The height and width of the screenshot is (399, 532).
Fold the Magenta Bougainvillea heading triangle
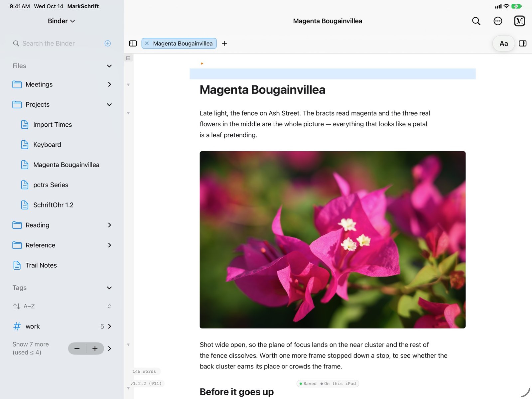point(128,85)
